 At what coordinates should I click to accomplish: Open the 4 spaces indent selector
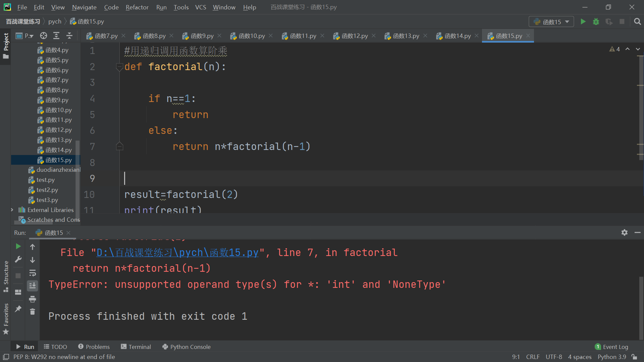[x=580, y=357]
